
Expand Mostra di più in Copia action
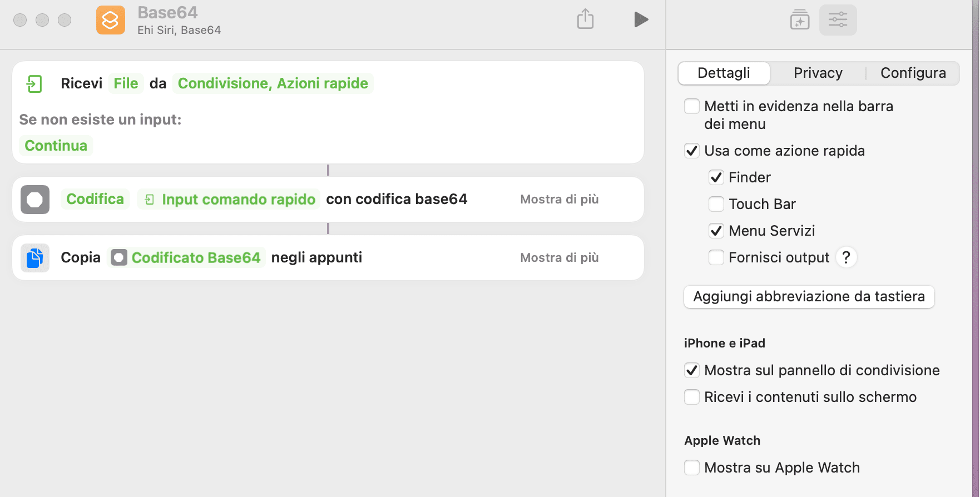click(560, 257)
